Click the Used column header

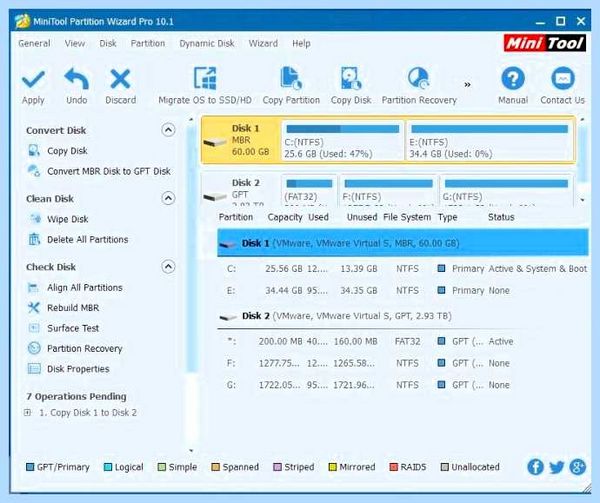pyautogui.click(x=318, y=217)
